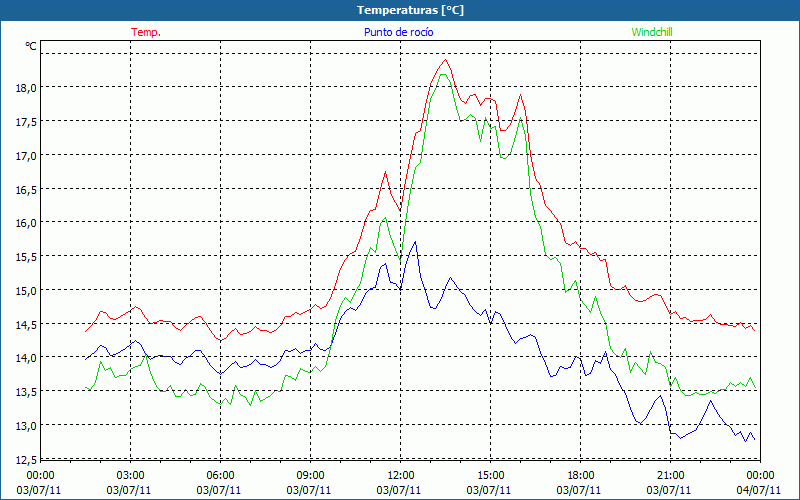Click the "16,5" y-axis value
The image size is (800, 500).
pos(27,189)
